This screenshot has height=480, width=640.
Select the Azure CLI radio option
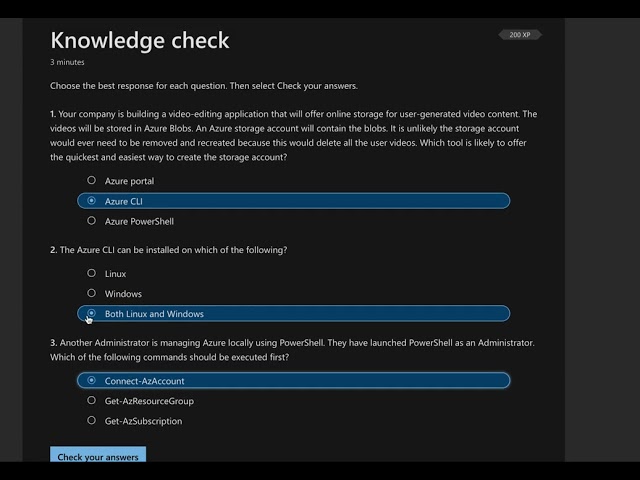click(x=91, y=201)
